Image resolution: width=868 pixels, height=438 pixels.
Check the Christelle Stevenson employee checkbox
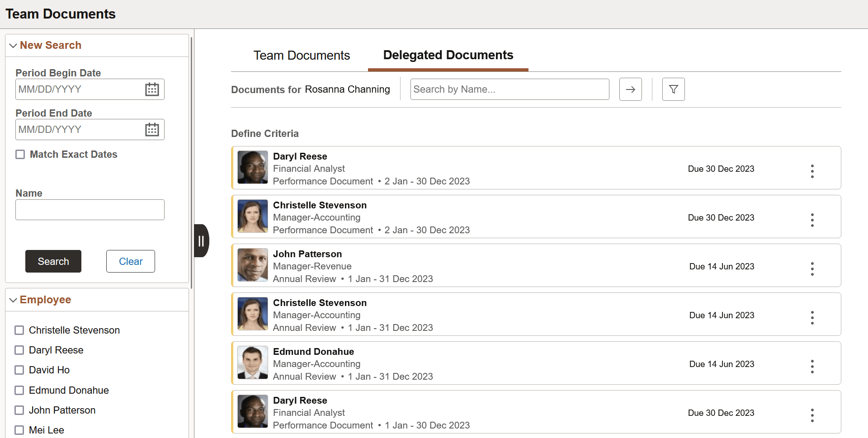(19, 330)
